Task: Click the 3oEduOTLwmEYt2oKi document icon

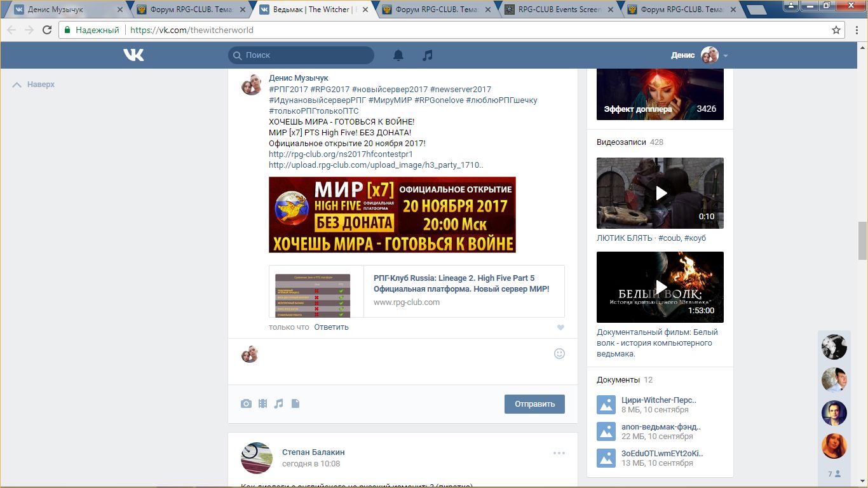Action: coord(606,458)
